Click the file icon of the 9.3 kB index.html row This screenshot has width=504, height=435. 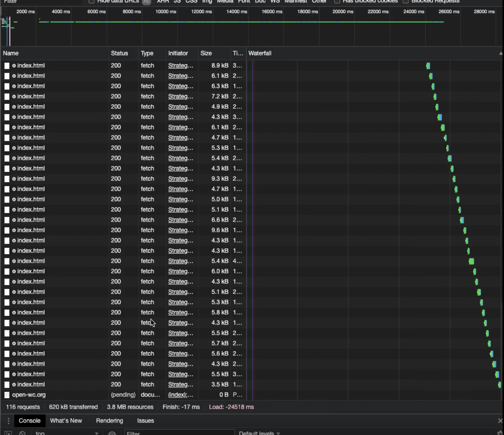[7, 179]
